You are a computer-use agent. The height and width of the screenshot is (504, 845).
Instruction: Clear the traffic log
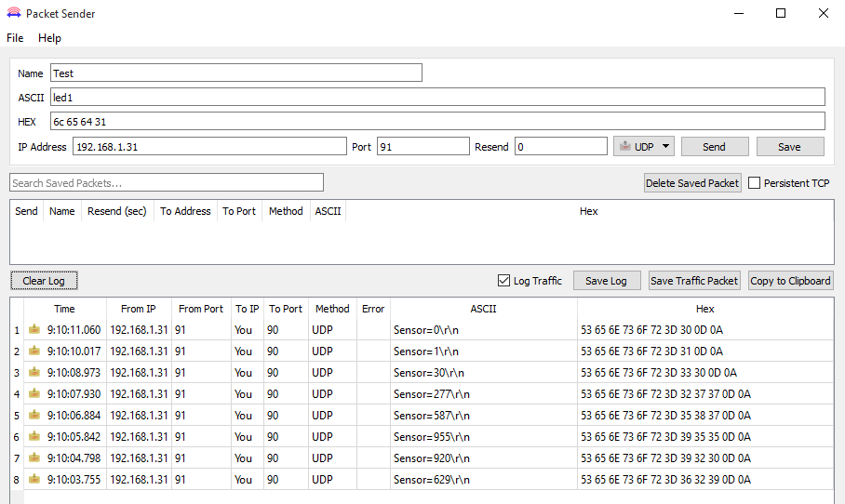[44, 281]
